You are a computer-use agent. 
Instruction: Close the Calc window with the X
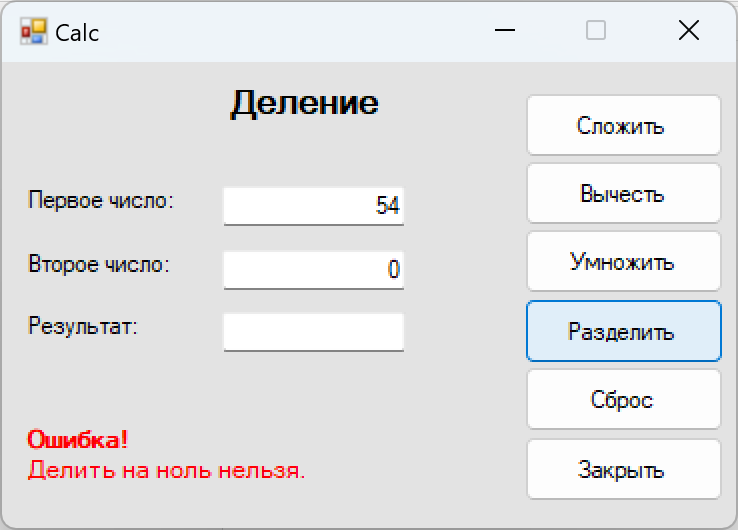pos(689,31)
